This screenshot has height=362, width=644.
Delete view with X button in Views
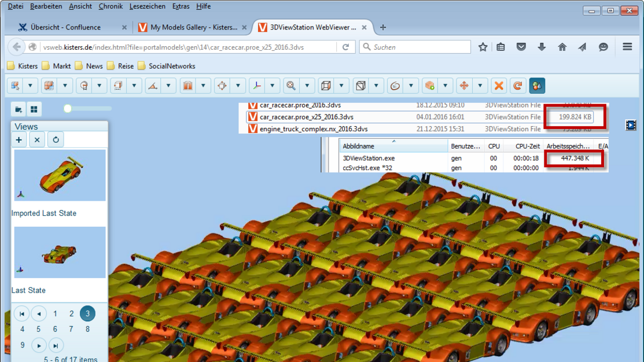pyautogui.click(x=37, y=140)
